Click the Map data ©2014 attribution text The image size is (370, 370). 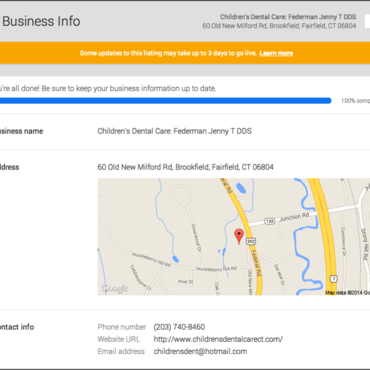[x=347, y=293]
